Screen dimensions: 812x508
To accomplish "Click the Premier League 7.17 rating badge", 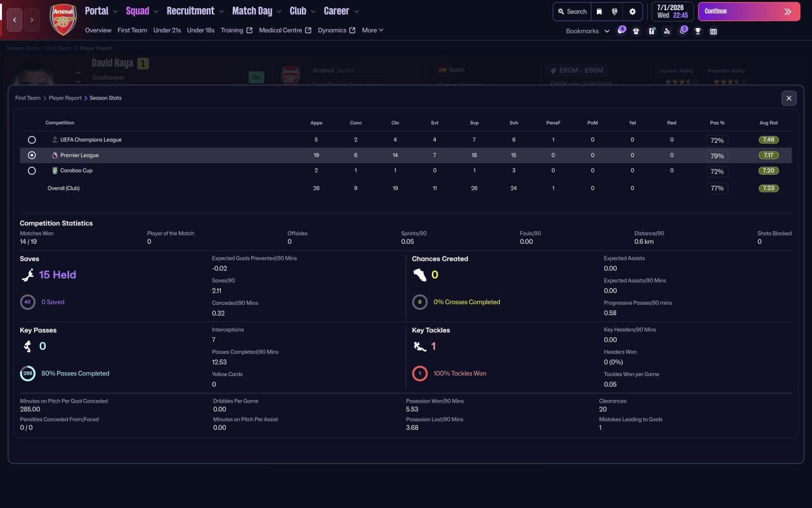I will pyautogui.click(x=768, y=155).
